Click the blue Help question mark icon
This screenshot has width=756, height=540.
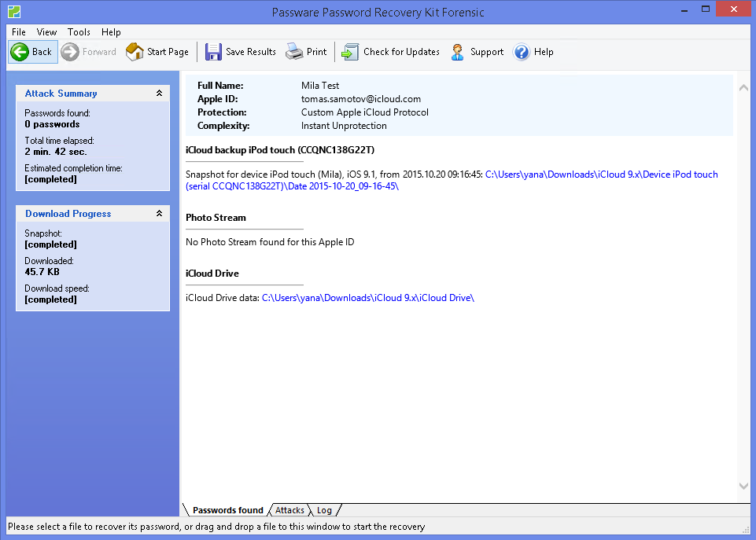522,52
